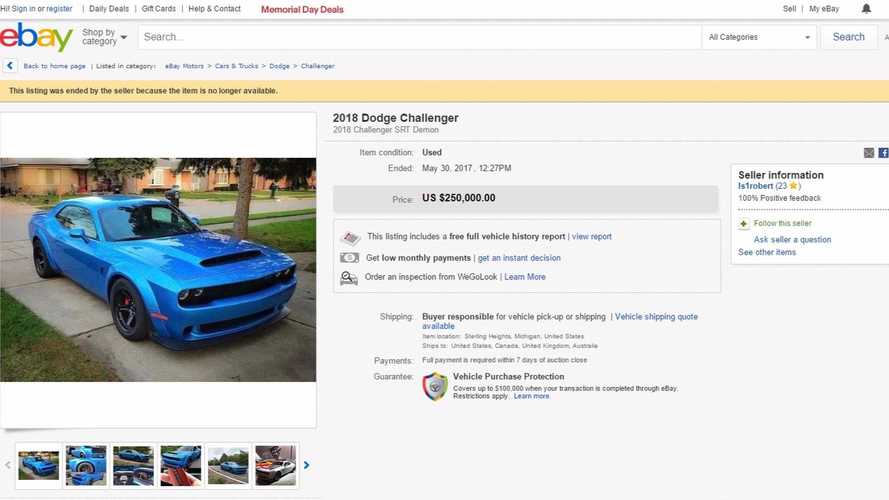Click the listing ended notice text
This screenshot has width=889, height=500.
(143, 91)
